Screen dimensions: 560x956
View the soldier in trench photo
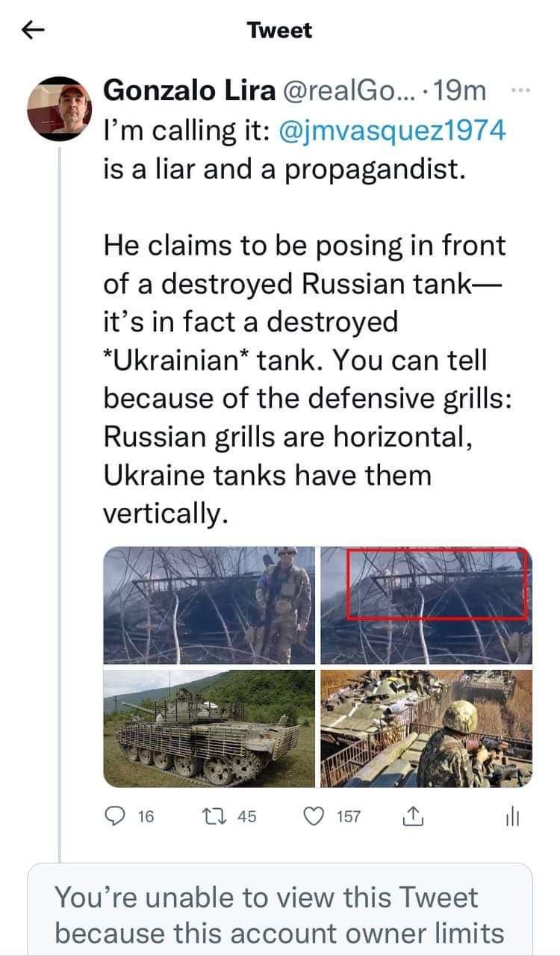coord(426,728)
